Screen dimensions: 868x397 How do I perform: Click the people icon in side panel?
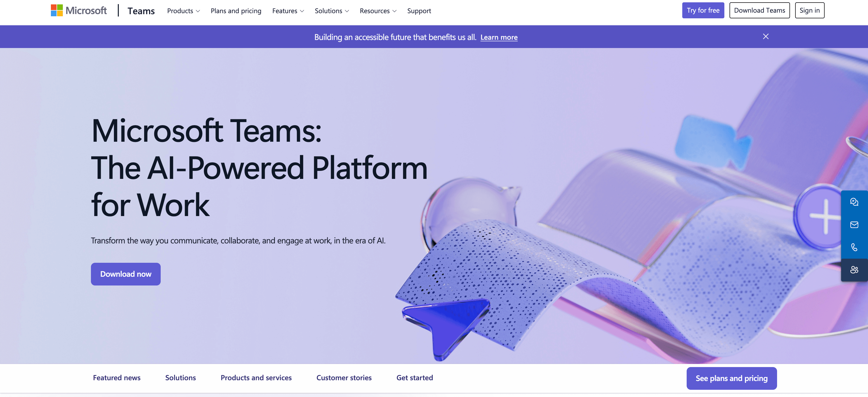click(854, 270)
